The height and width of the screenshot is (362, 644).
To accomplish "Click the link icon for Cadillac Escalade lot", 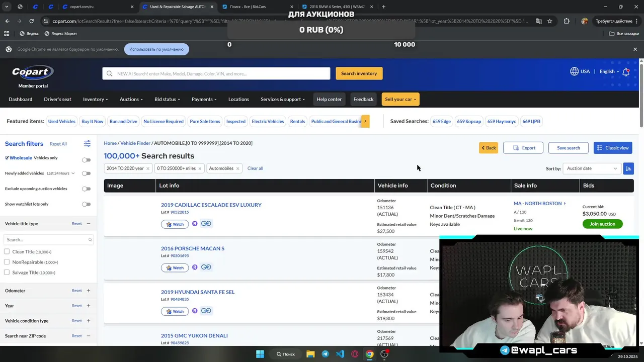I will [206, 224].
